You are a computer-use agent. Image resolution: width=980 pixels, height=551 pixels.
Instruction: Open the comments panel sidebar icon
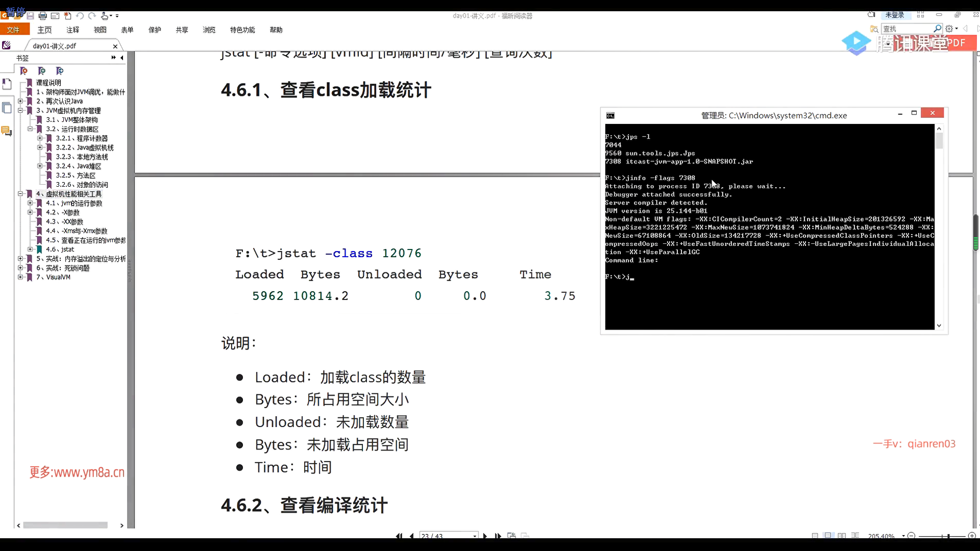[6, 131]
